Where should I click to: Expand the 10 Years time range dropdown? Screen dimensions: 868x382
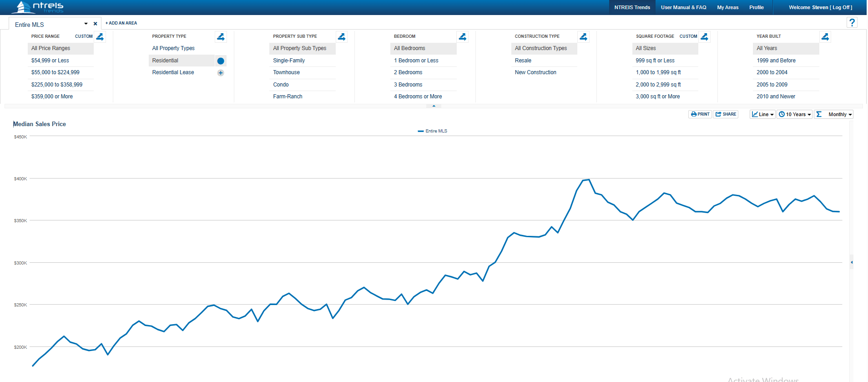(x=795, y=115)
